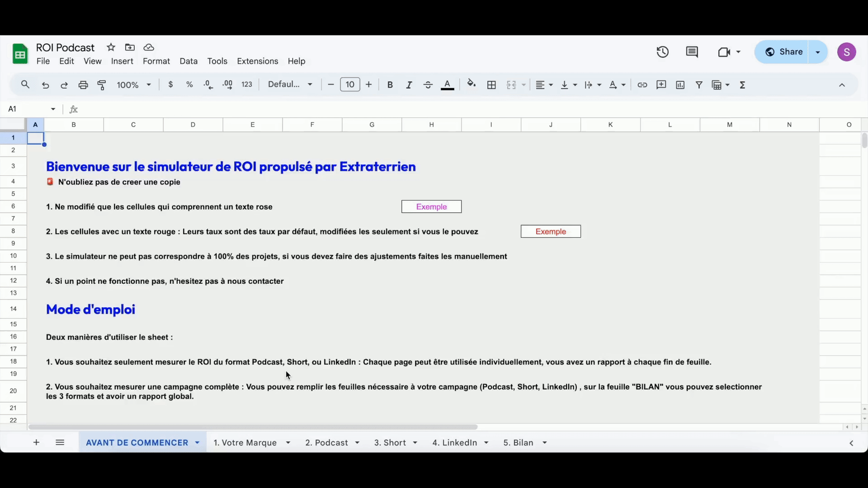Click the Share button
Image resolution: width=868 pixels, height=488 pixels.
point(784,52)
